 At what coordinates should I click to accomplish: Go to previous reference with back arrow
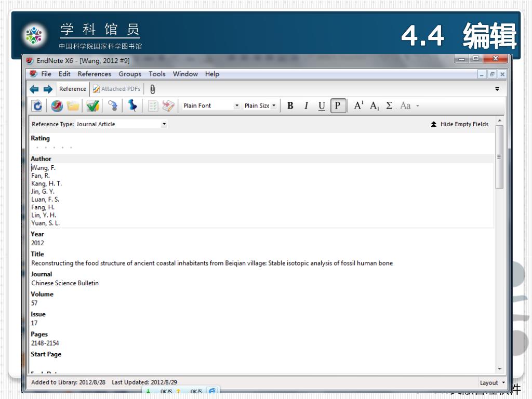[34, 89]
